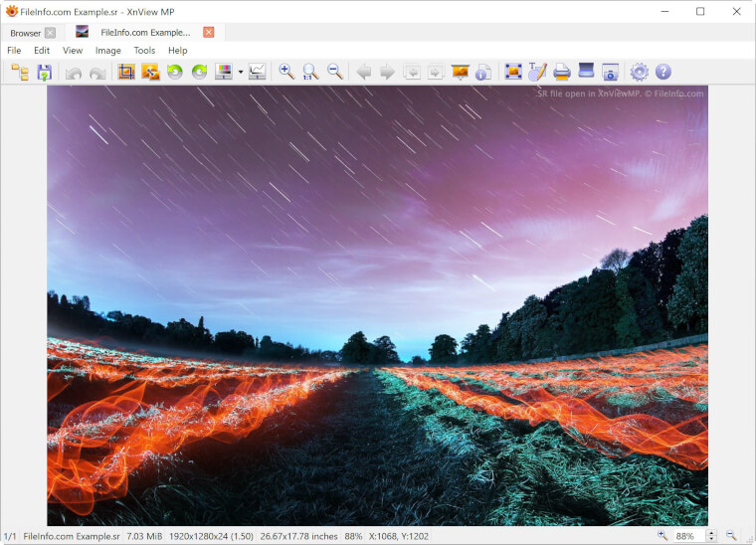Set zoom to 1:1 actual size
This screenshot has height=545, width=756.
[310, 72]
